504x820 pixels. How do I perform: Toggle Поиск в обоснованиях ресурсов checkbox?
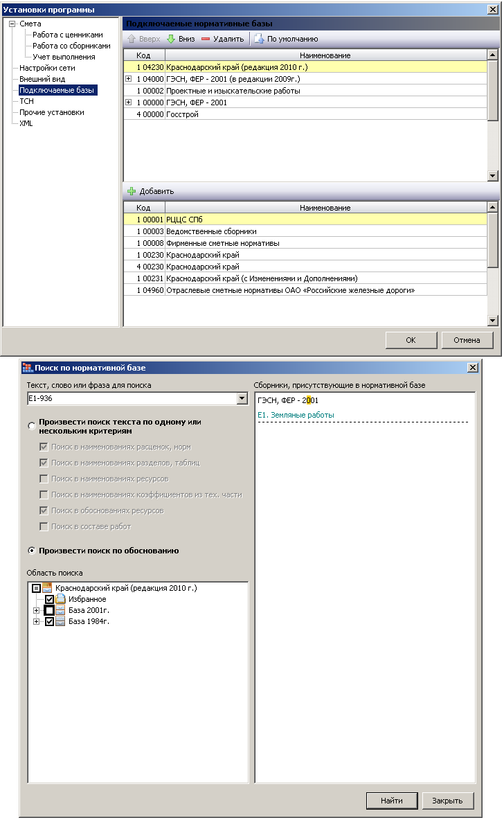click(x=44, y=510)
